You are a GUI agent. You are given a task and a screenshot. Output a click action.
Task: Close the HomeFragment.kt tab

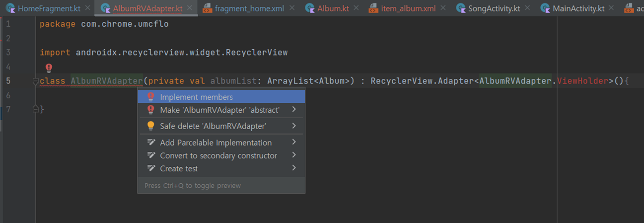88,8
